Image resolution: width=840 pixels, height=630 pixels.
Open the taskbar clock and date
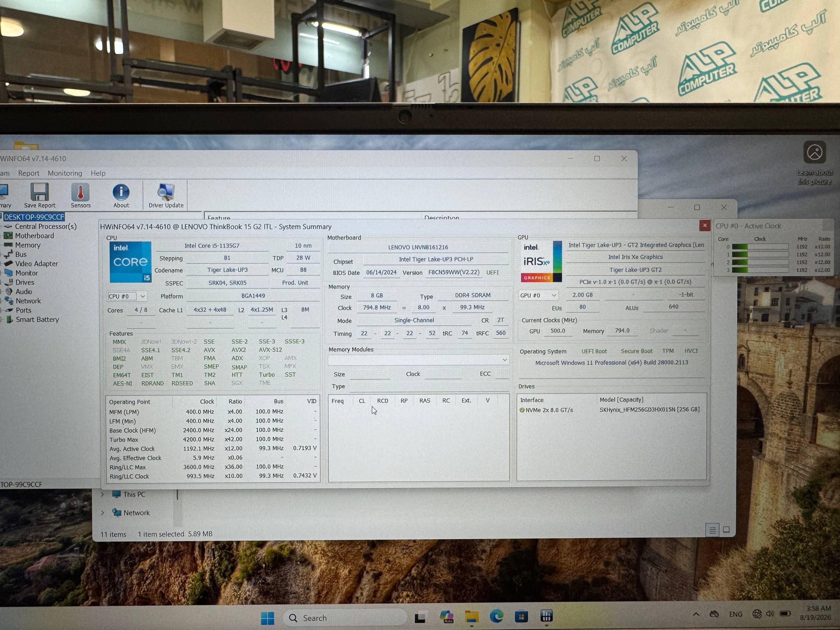click(x=815, y=613)
